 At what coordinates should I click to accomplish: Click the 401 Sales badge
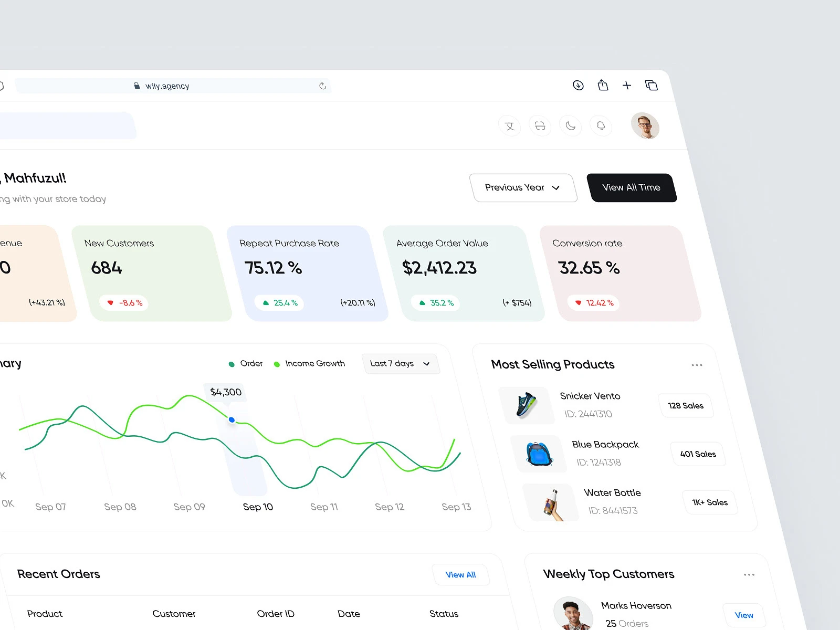[698, 454]
